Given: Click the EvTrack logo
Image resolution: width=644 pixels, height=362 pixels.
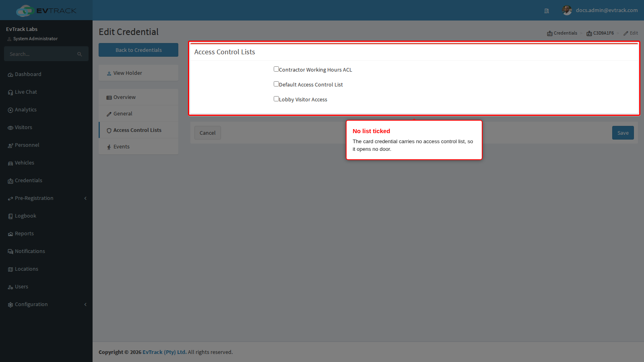Looking at the screenshot, I should 46,10.
